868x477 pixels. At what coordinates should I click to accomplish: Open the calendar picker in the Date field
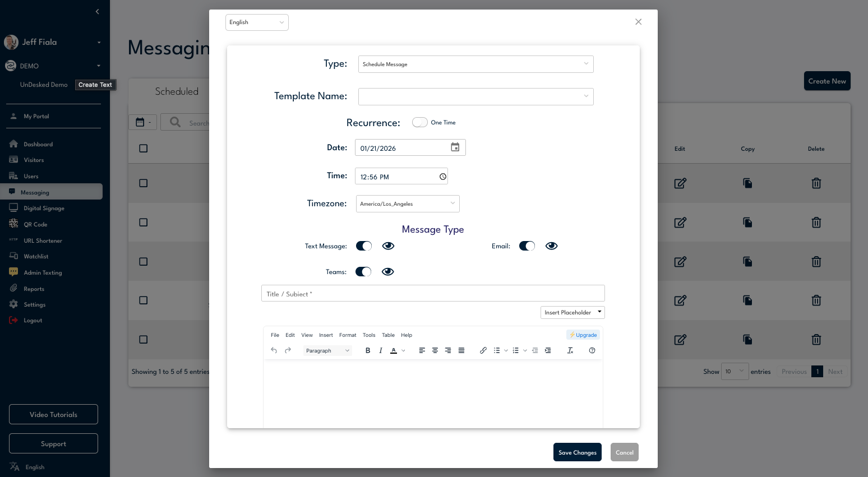455,147
